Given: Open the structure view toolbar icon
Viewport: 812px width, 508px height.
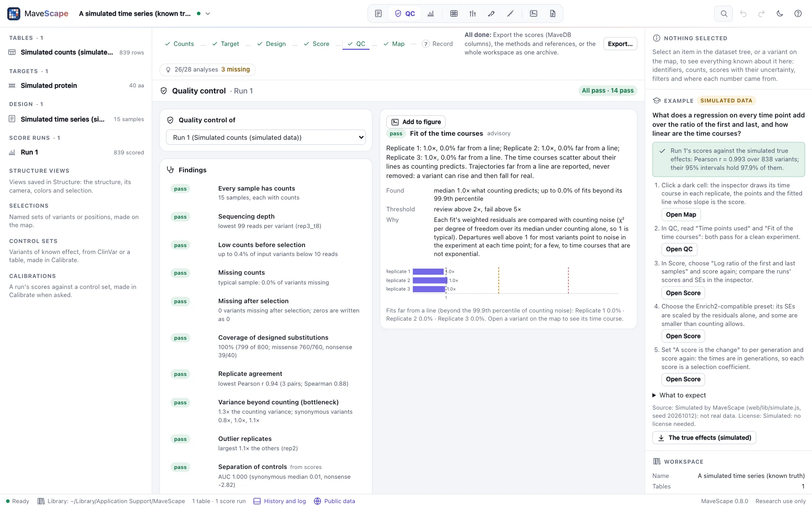Looking at the screenshot, I should (491, 13).
